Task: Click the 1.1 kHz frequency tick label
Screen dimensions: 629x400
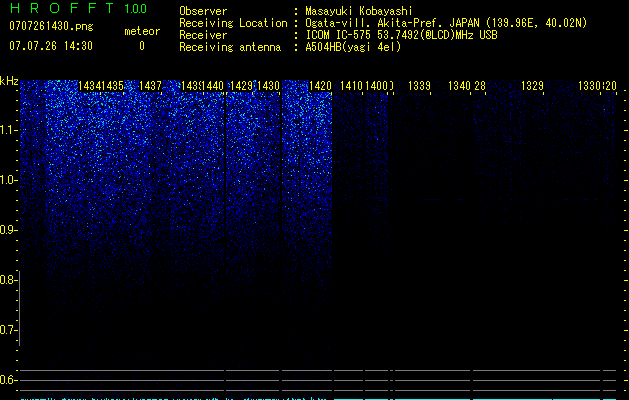Action: tap(8, 130)
